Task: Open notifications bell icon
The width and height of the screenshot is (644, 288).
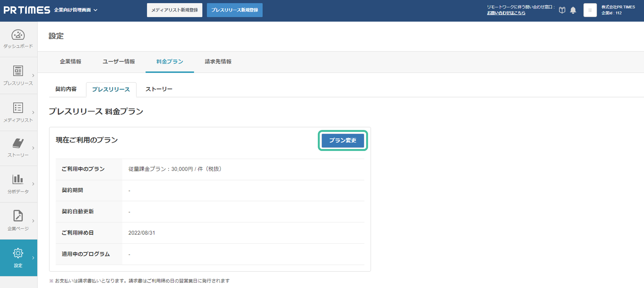Action: coord(573,10)
